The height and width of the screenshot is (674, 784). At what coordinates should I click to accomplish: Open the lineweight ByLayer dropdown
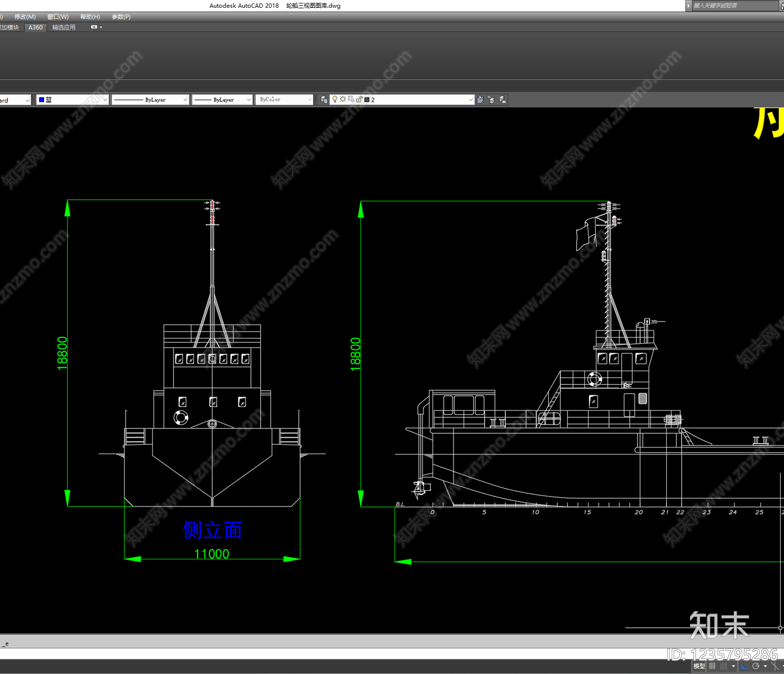[222, 100]
